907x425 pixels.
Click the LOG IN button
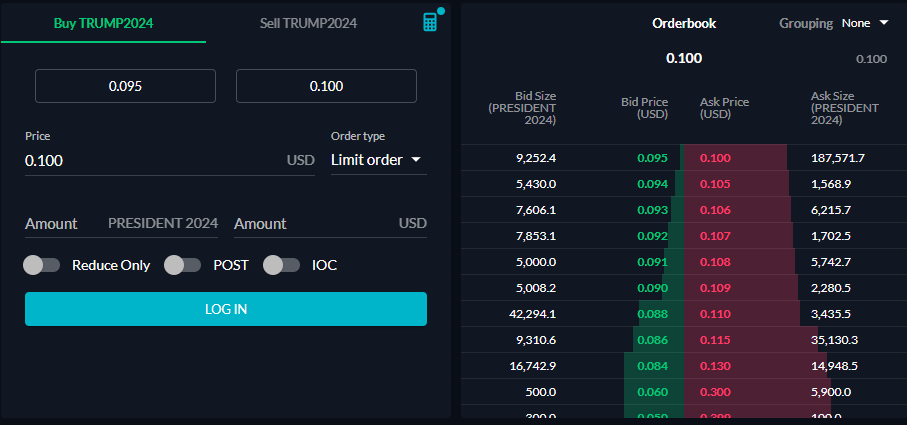click(226, 309)
